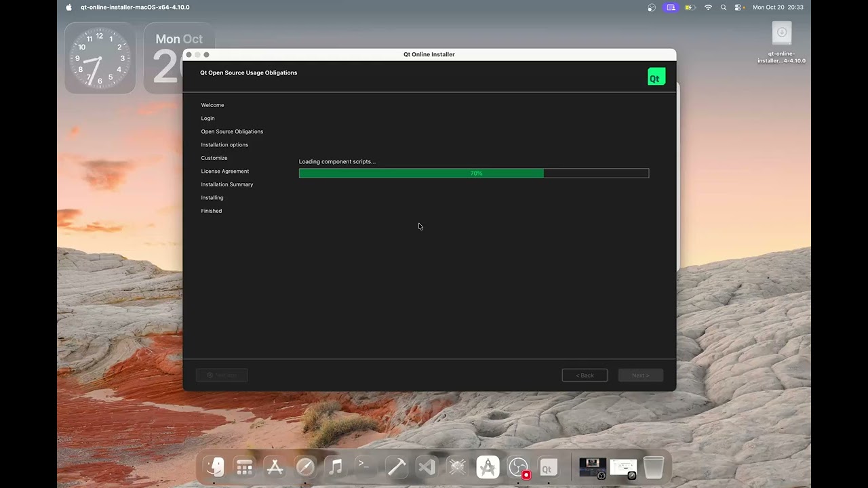This screenshot has height=488, width=868.
Task: Switch to OBS Studio in the Dock
Action: pos(518,467)
